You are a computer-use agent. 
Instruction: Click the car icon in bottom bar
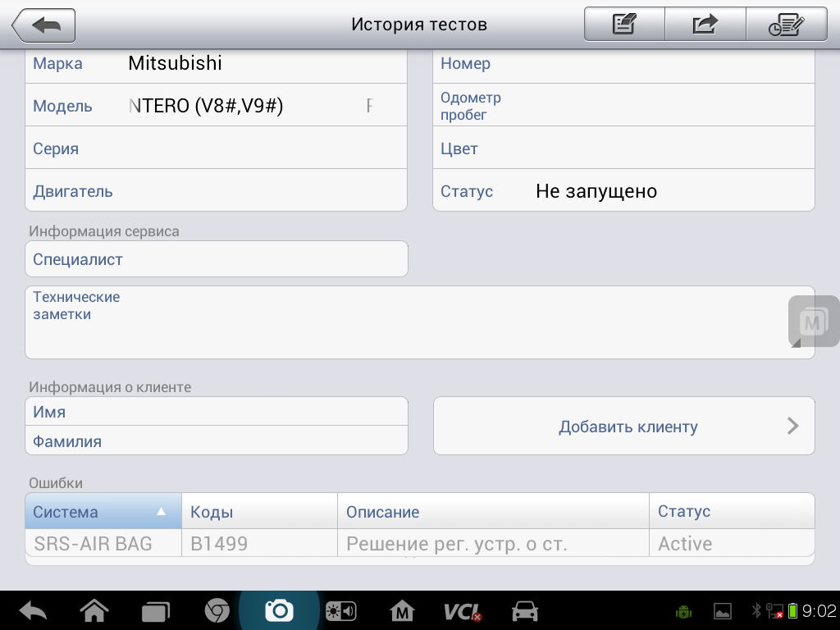(x=524, y=611)
